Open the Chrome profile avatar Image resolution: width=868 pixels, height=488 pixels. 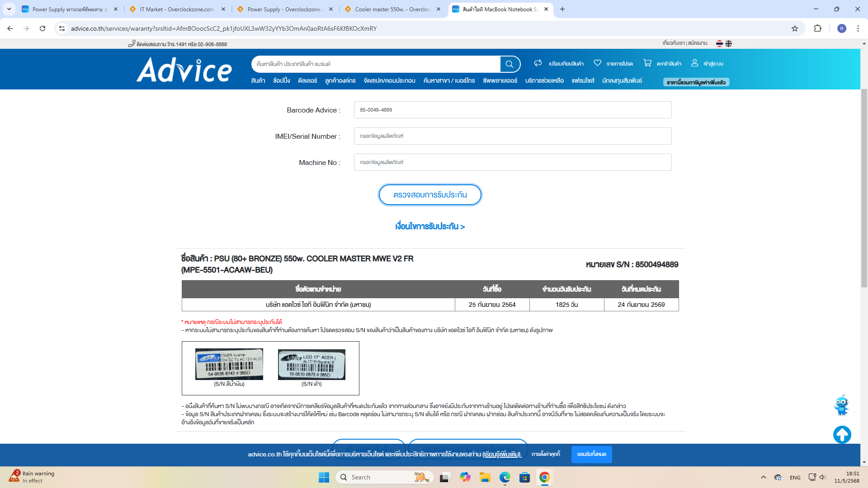point(841,28)
